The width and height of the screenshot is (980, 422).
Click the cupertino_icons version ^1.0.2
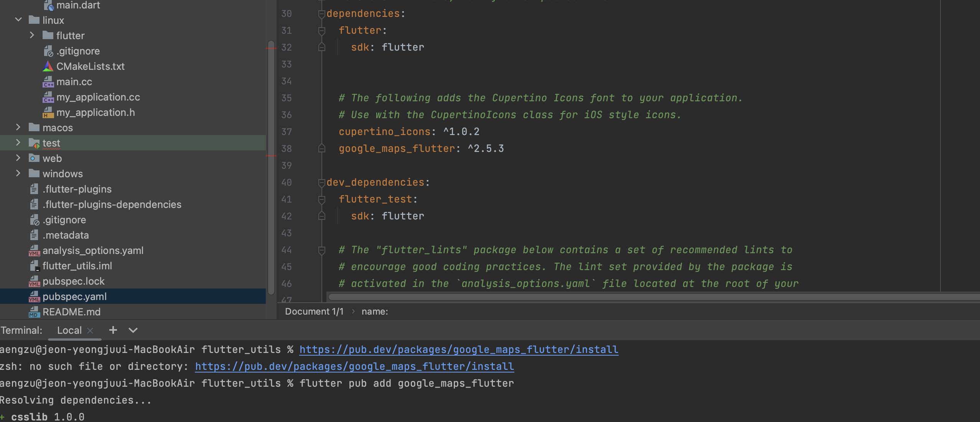pyautogui.click(x=461, y=132)
